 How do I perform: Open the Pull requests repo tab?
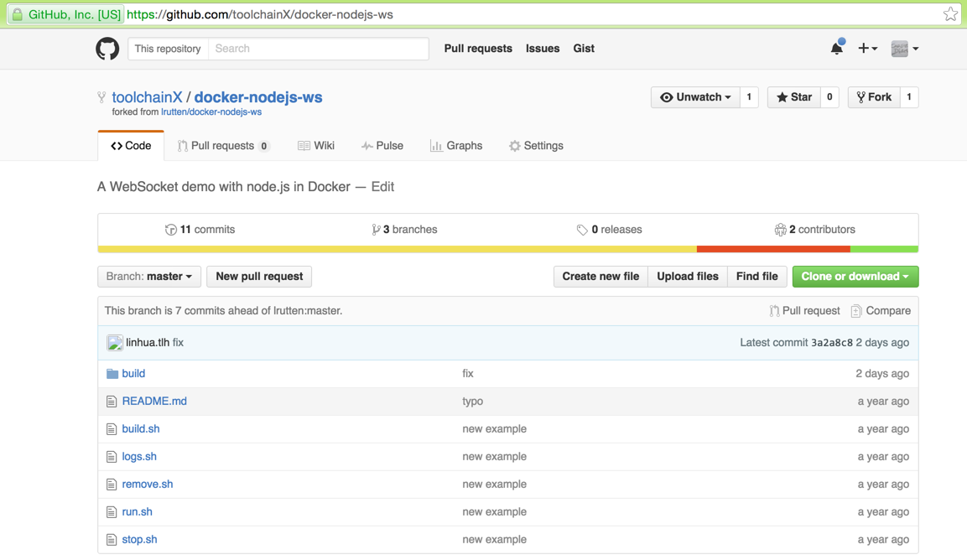click(x=222, y=146)
